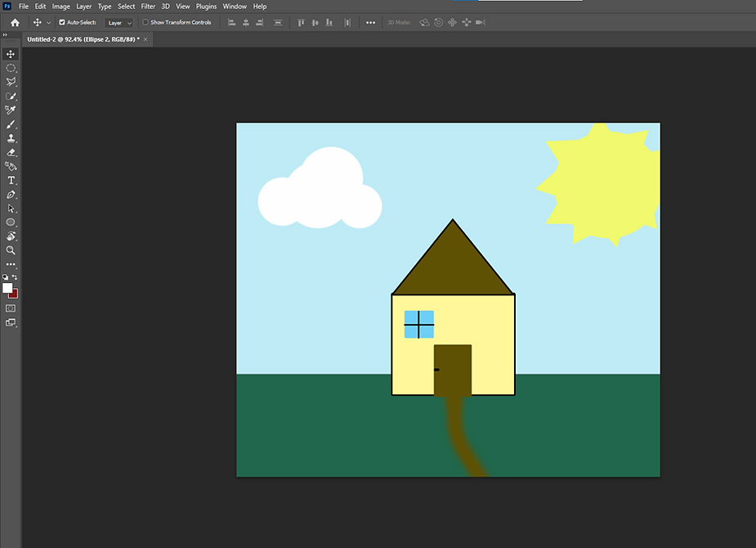The width and height of the screenshot is (756, 548).
Task: Select the Move tool
Action: click(x=11, y=54)
